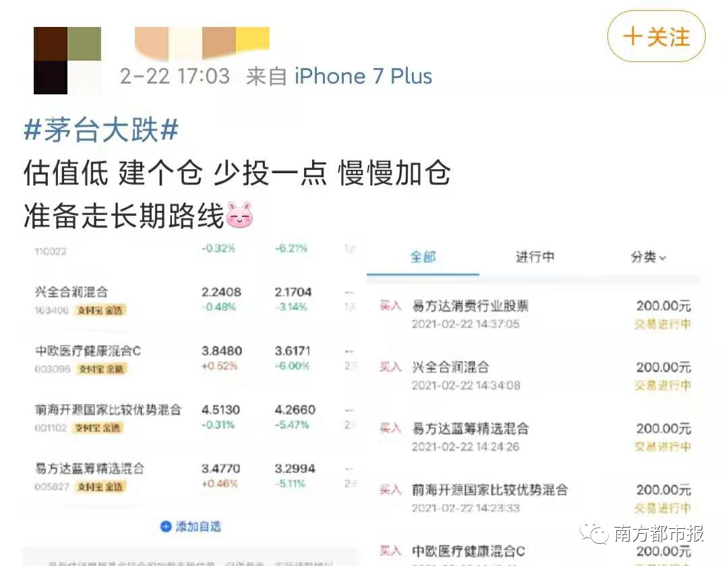The image size is (728, 566).
Task: Click 支付宝金选 badge under 易方达蓝筹精选混合
Action: point(100,486)
